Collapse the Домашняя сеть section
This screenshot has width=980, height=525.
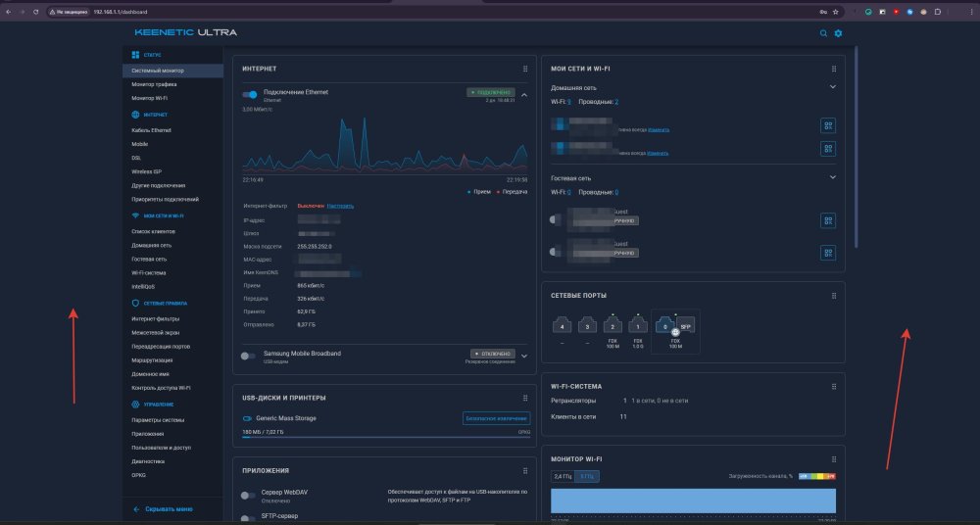(832, 87)
